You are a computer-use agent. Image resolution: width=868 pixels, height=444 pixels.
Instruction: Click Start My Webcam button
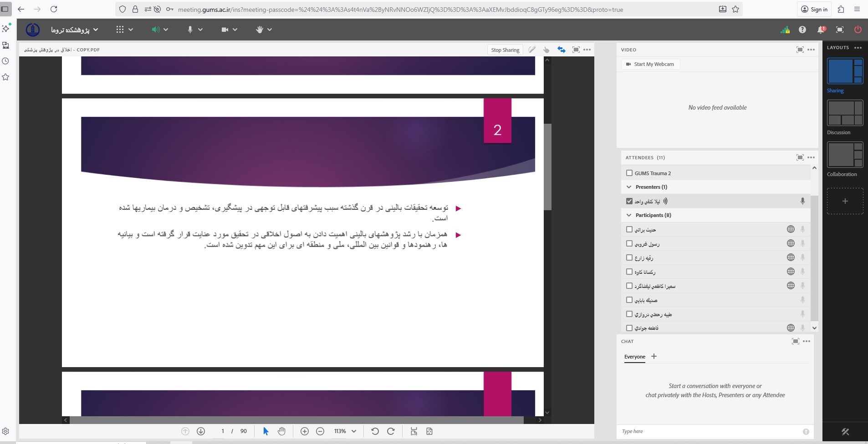click(650, 64)
